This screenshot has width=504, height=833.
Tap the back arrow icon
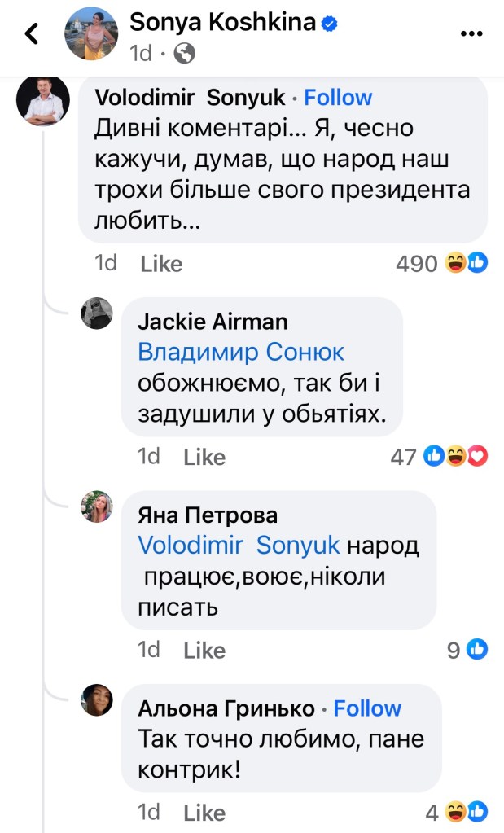(x=32, y=33)
